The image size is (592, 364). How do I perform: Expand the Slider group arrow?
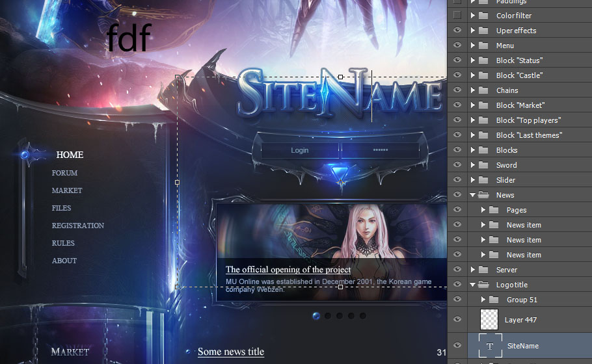(473, 180)
